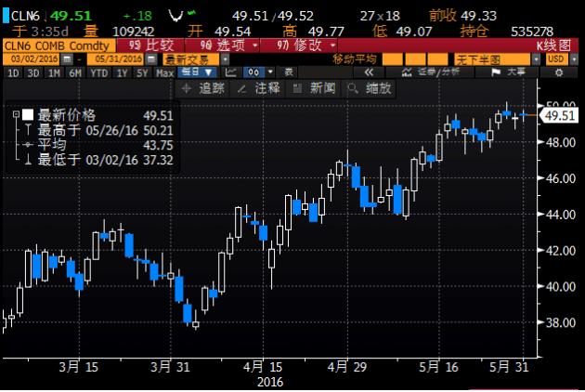Select the 注释 annotate pencil tool

[260, 88]
